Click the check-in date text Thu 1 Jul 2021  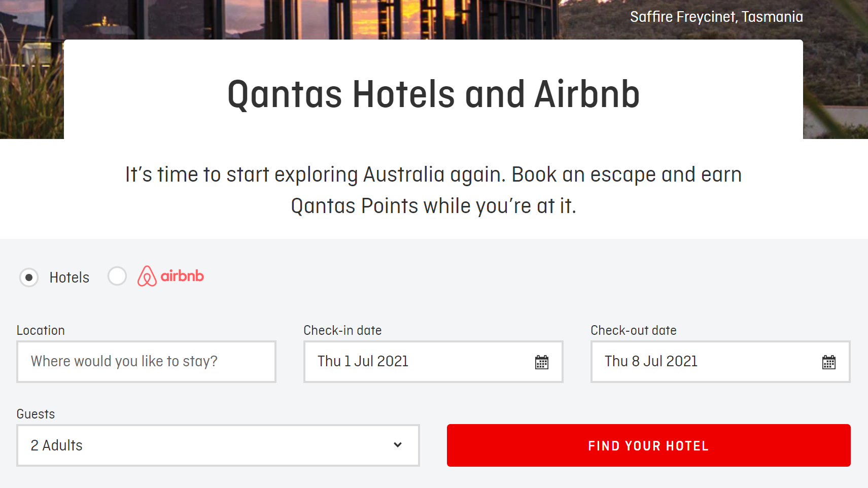[x=363, y=361]
